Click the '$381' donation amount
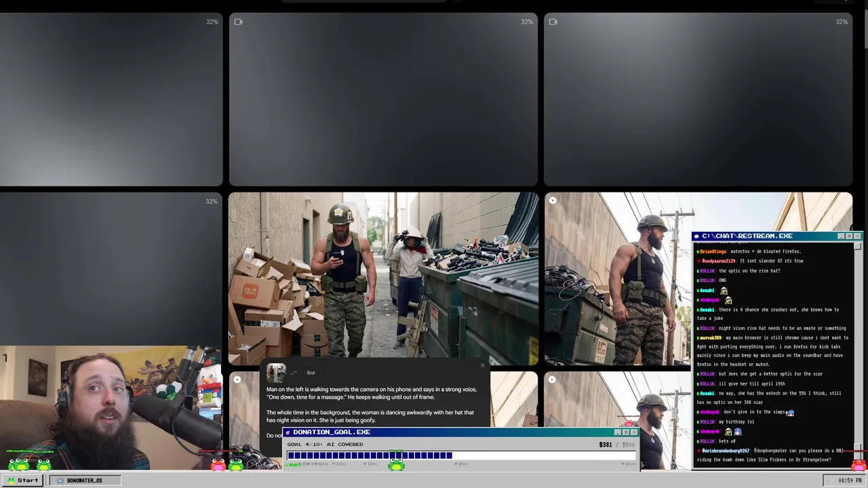This screenshot has height=488, width=868. click(606, 445)
